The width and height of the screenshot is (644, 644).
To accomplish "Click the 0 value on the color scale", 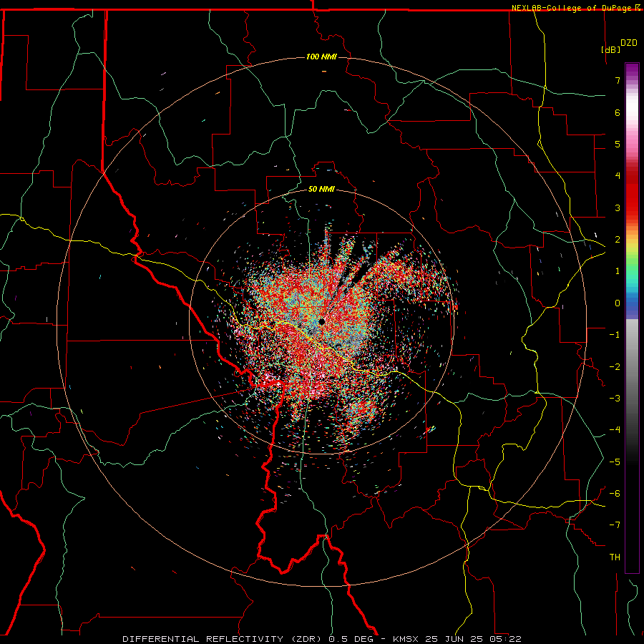I will tap(618, 303).
